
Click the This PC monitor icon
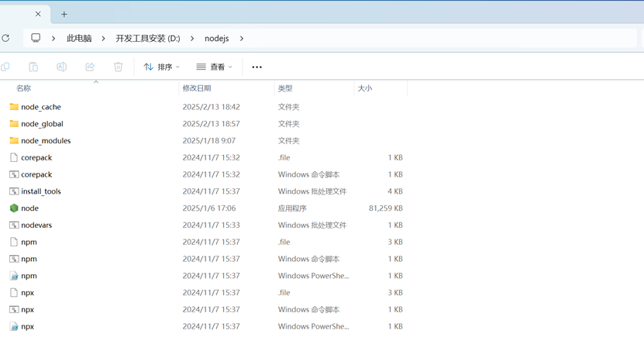(x=36, y=38)
